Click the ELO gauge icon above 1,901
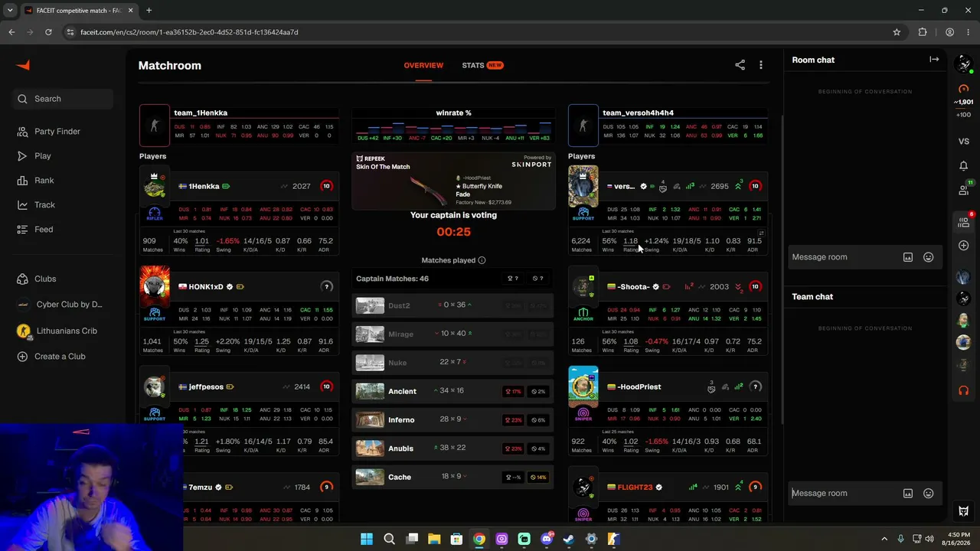This screenshot has width=980, height=551. [964, 89]
